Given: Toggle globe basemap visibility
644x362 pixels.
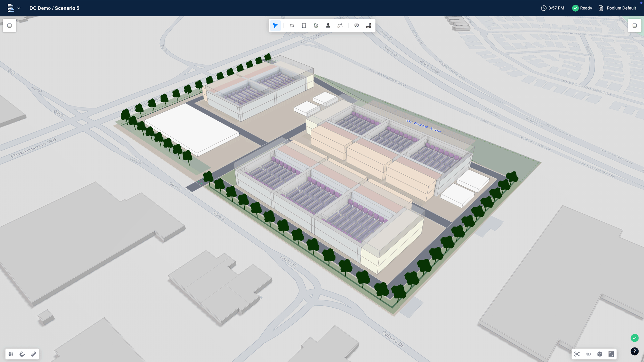Looking at the screenshot, I should pos(11,354).
